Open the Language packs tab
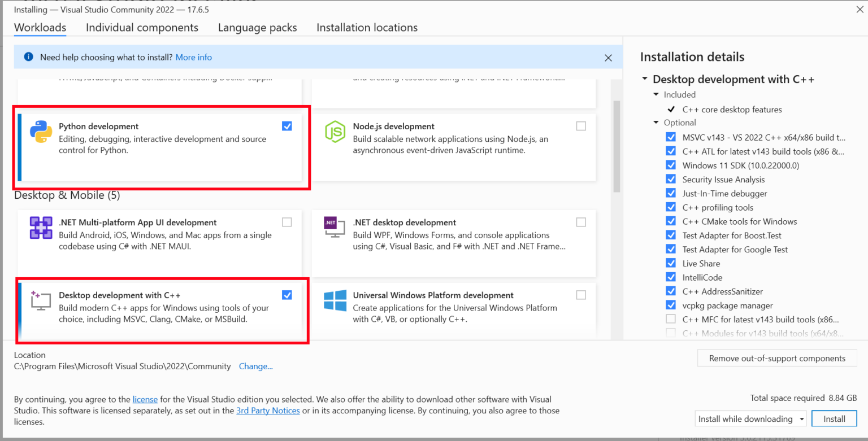The height and width of the screenshot is (441, 868). [257, 28]
